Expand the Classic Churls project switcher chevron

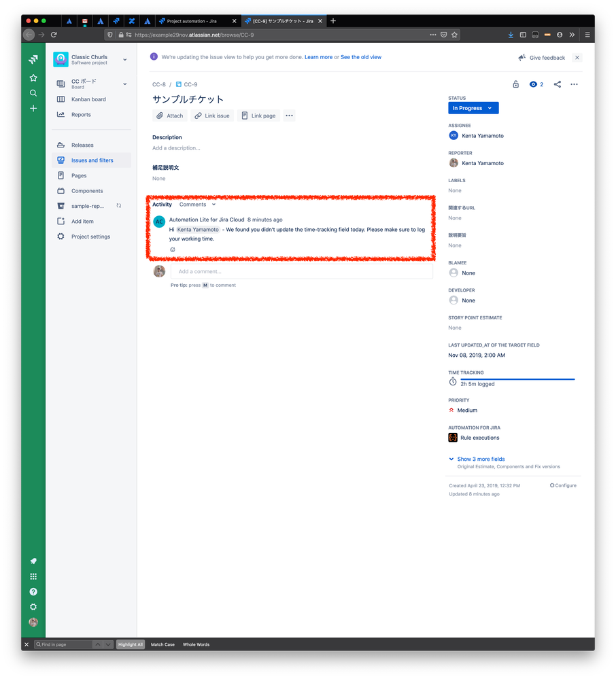coord(124,60)
